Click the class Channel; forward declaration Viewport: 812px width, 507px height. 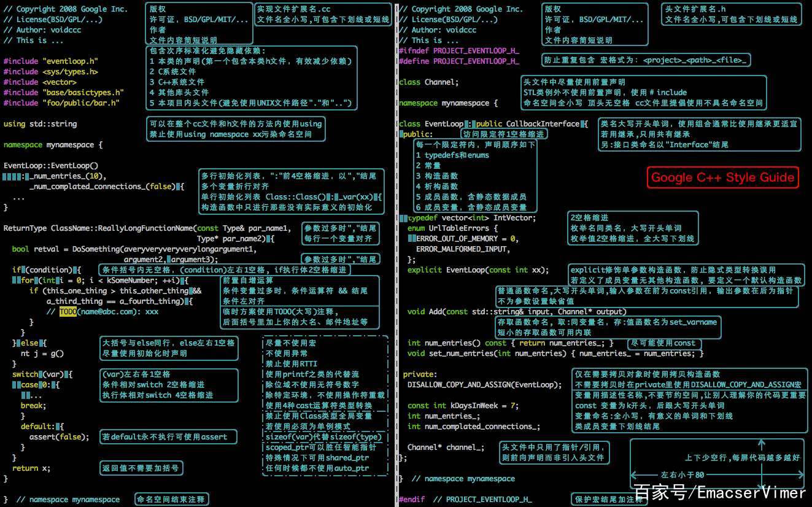coord(428,82)
